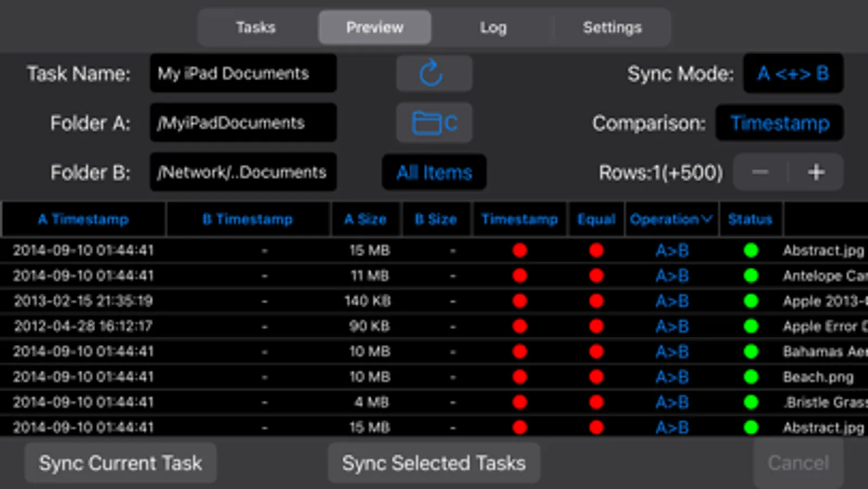Sort by the A Size column header
868x489 pixels.
[x=365, y=219]
